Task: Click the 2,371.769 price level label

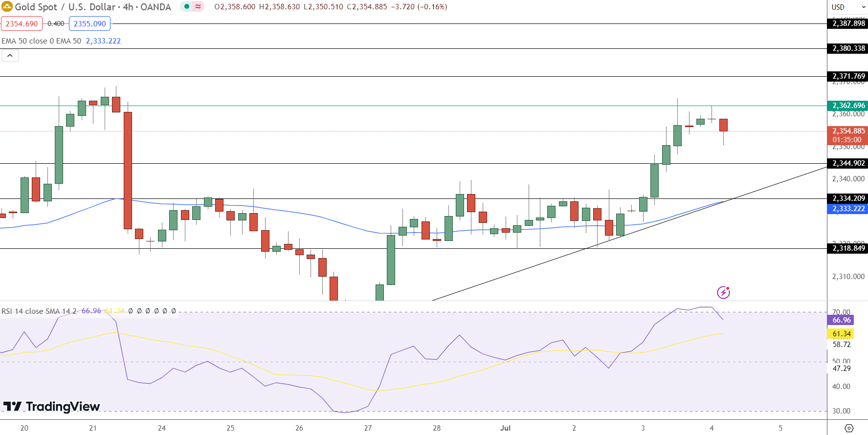Action: [x=848, y=76]
